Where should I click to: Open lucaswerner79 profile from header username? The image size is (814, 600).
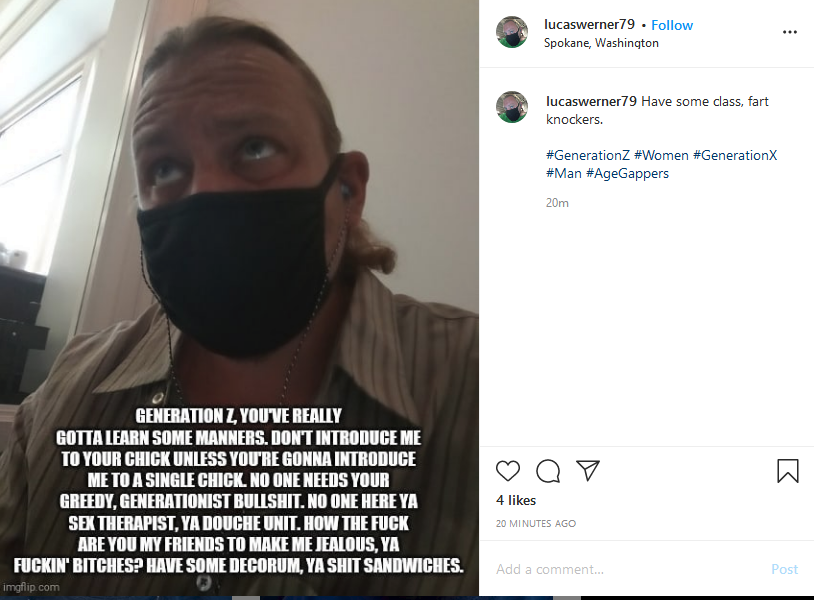[x=589, y=24]
